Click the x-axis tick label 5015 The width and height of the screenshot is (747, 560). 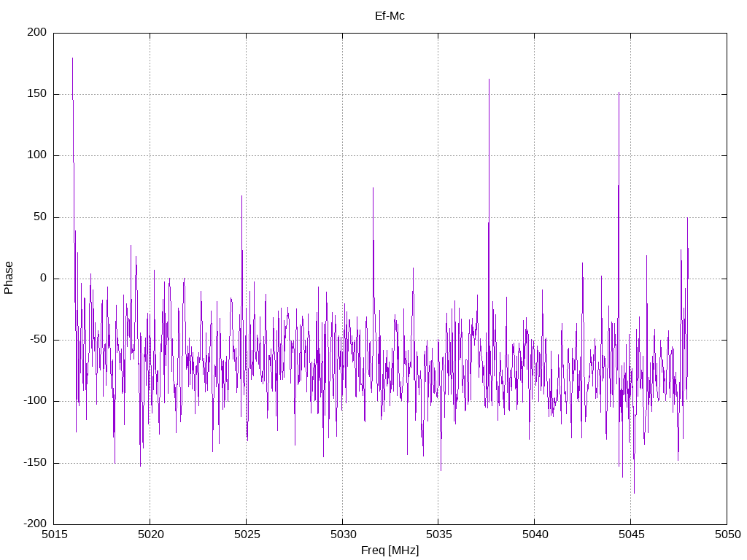(x=54, y=534)
